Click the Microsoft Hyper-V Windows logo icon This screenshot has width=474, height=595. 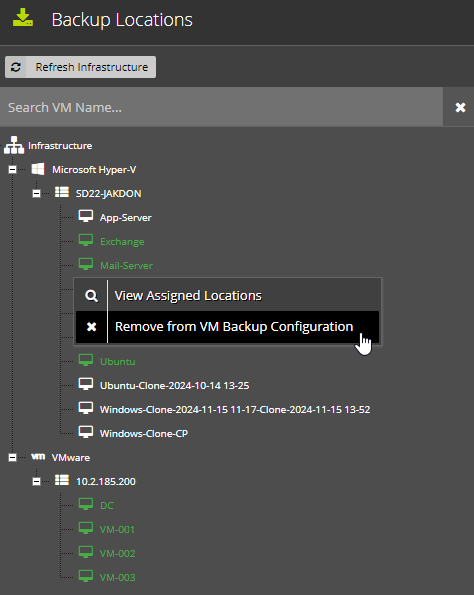click(x=38, y=169)
